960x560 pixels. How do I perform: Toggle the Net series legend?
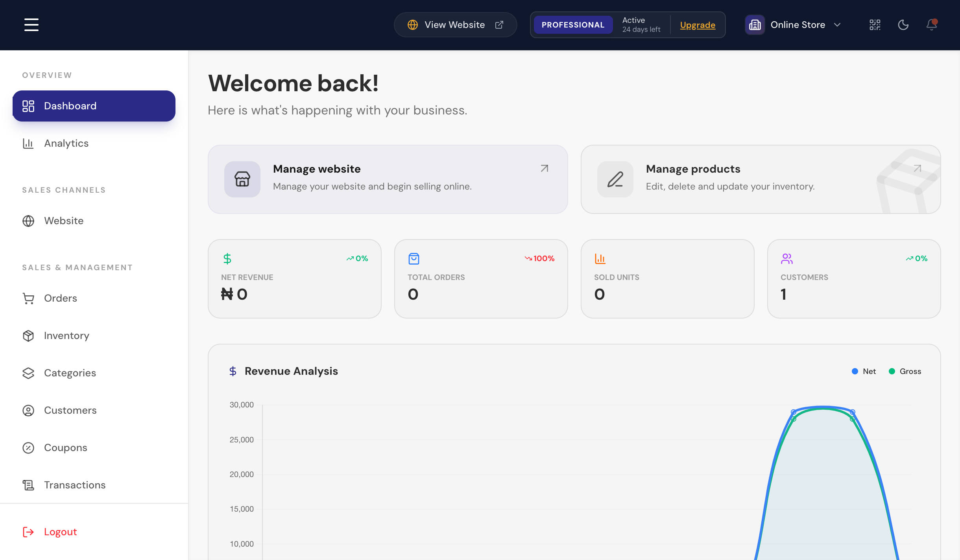tap(864, 371)
